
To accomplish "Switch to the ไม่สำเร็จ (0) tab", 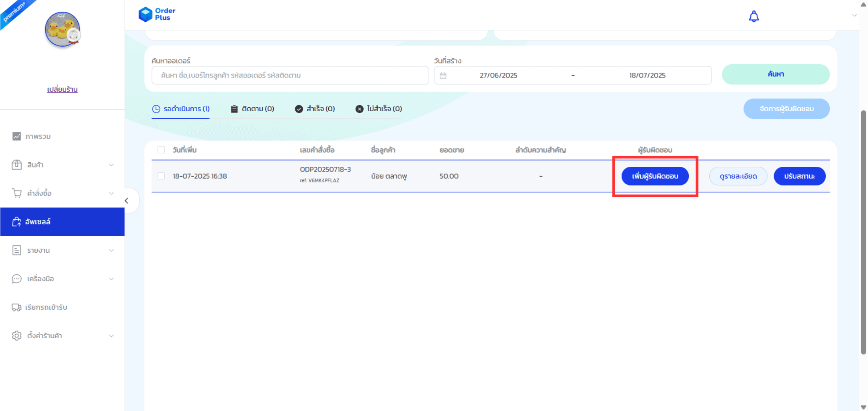I will click(379, 109).
